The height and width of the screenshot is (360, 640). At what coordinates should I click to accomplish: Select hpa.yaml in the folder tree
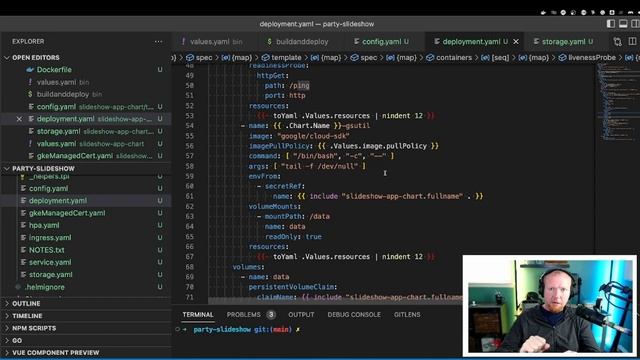[x=86, y=225]
